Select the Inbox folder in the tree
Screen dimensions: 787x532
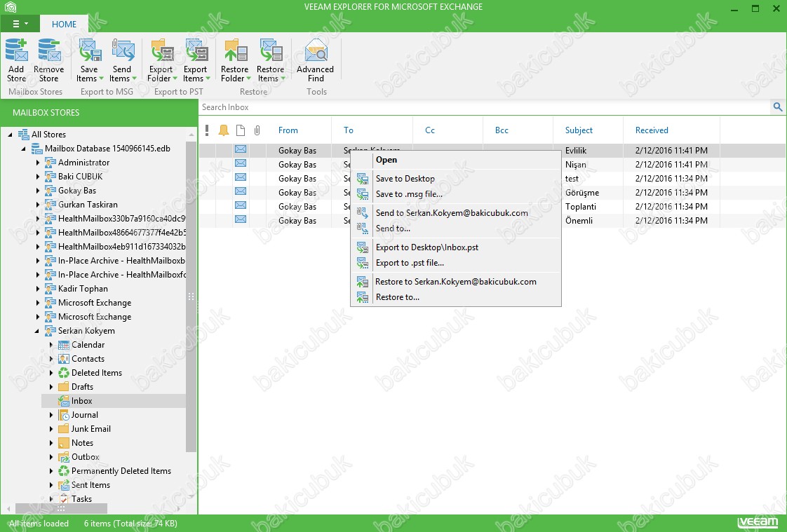114,401
